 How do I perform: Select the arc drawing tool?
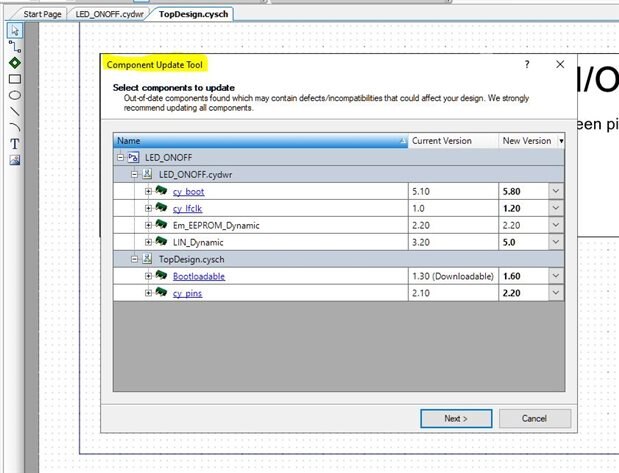click(x=15, y=127)
